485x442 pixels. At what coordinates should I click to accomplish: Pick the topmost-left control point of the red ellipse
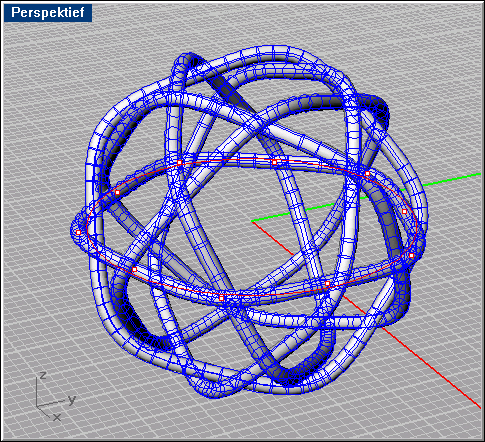[x=180, y=163]
